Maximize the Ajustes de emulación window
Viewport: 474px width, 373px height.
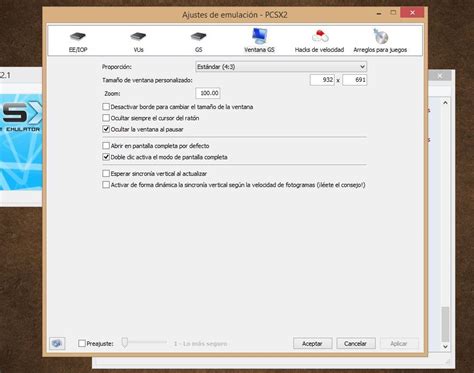(x=393, y=13)
